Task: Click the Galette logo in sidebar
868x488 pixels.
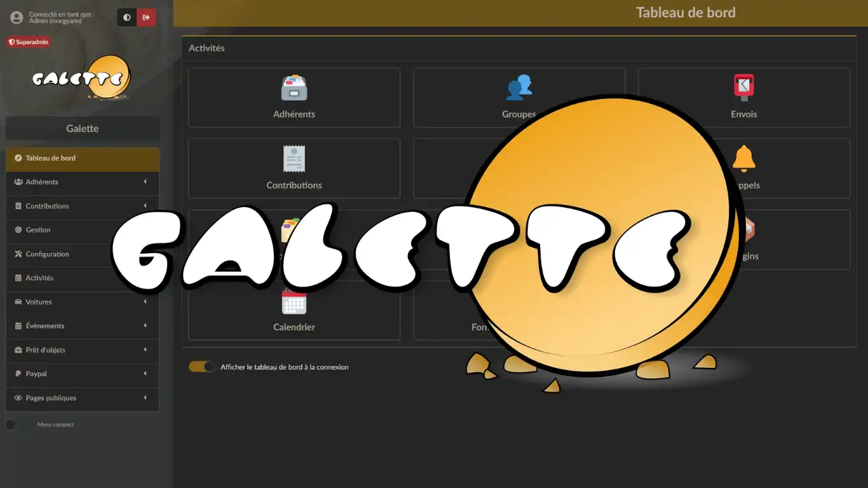Action: (82, 78)
